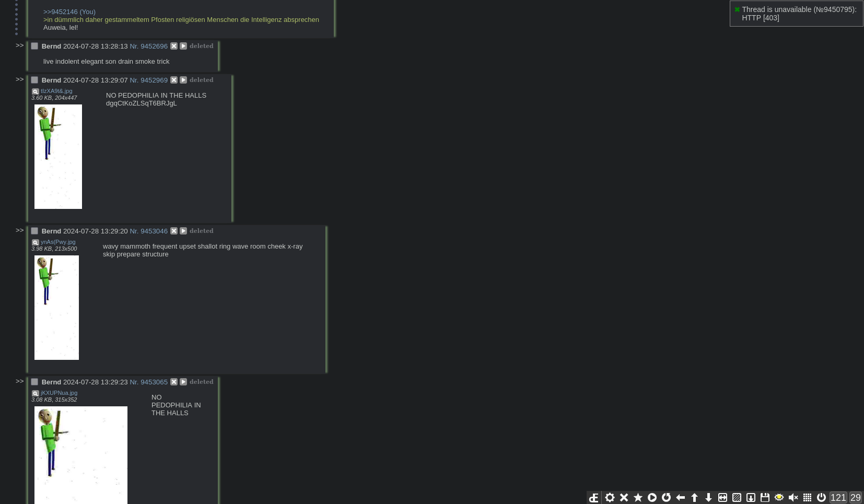The image size is (864, 504).
Task: Click the 29 image counter
Action: (855, 498)
